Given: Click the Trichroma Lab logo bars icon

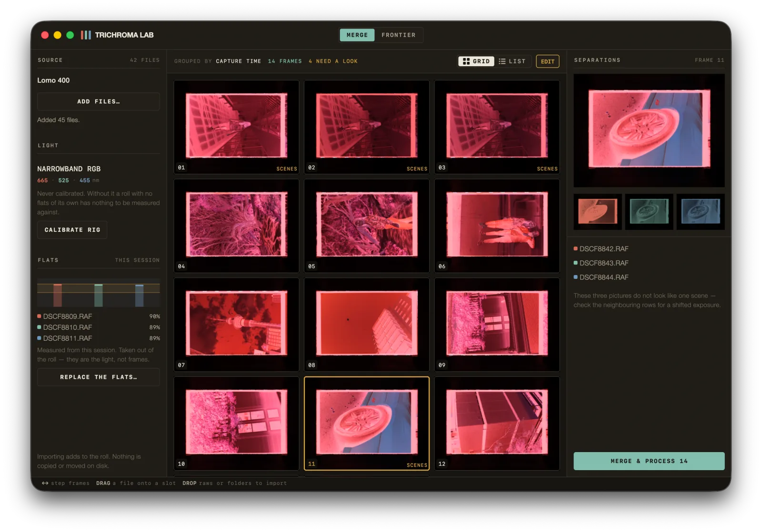Looking at the screenshot, I should tap(86, 35).
